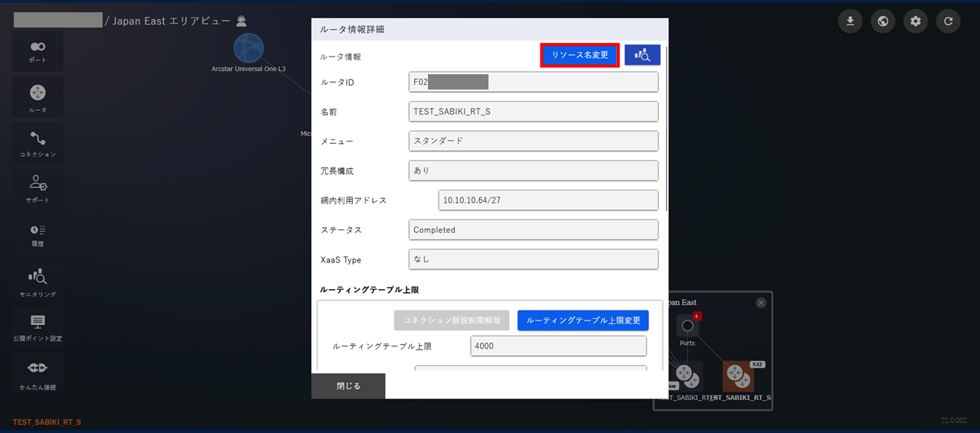Image resolution: width=980 pixels, height=433 pixels.
Task: Click the ステータス field Completed
Action: click(534, 230)
